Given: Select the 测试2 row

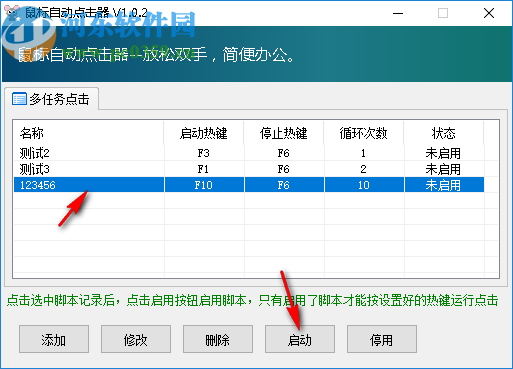Looking at the screenshot, I should pos(249,153).
